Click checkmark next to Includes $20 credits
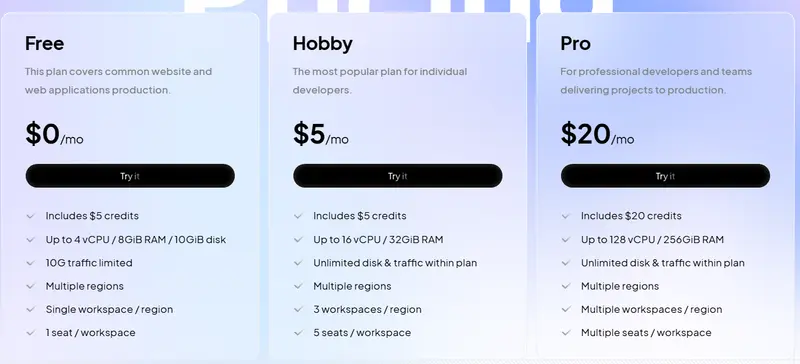This screenshot has width=800, height=364. 565,216
